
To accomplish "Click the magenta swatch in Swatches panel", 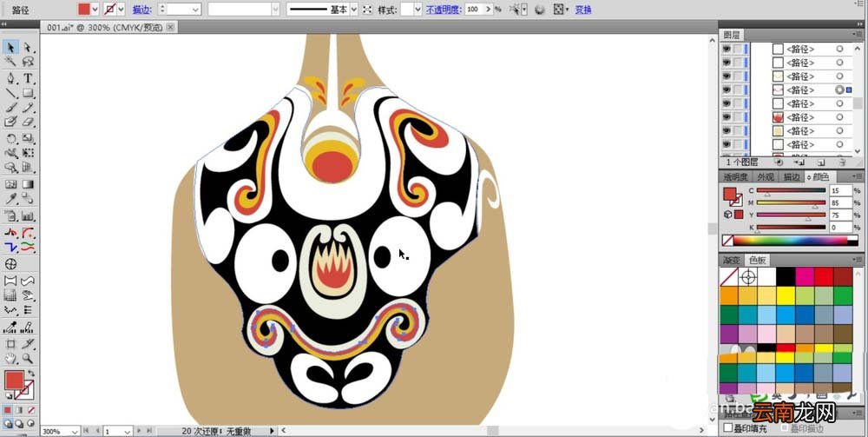I will pyautogui.click(x=805, y=277).
